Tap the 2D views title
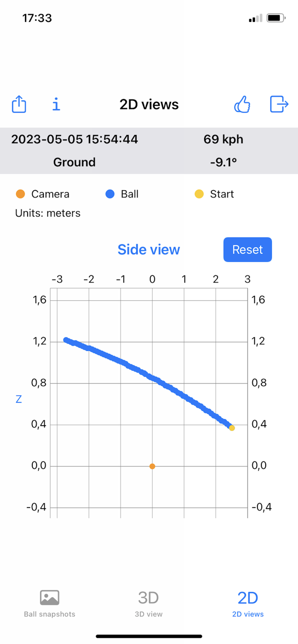 click(148, 104)
